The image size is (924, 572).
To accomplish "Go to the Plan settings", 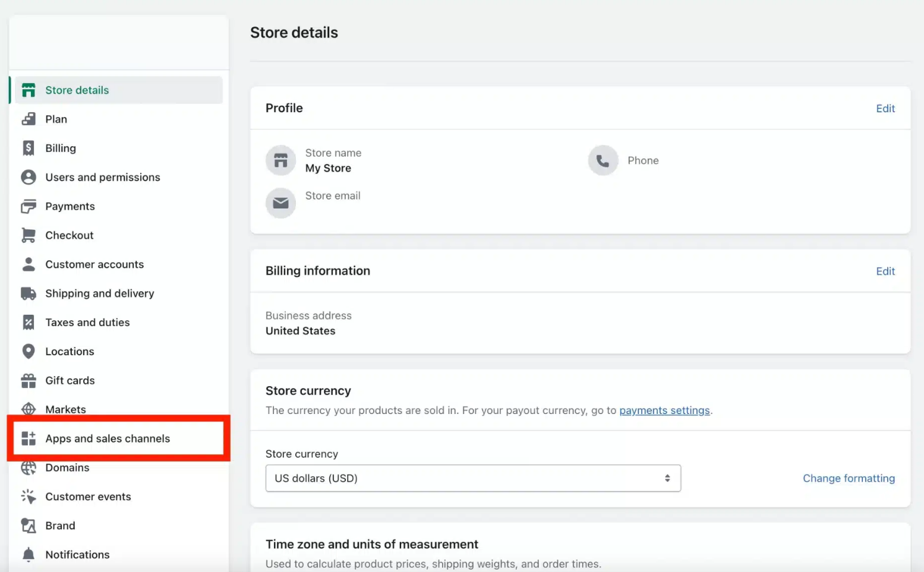I will tap(119, 119).
